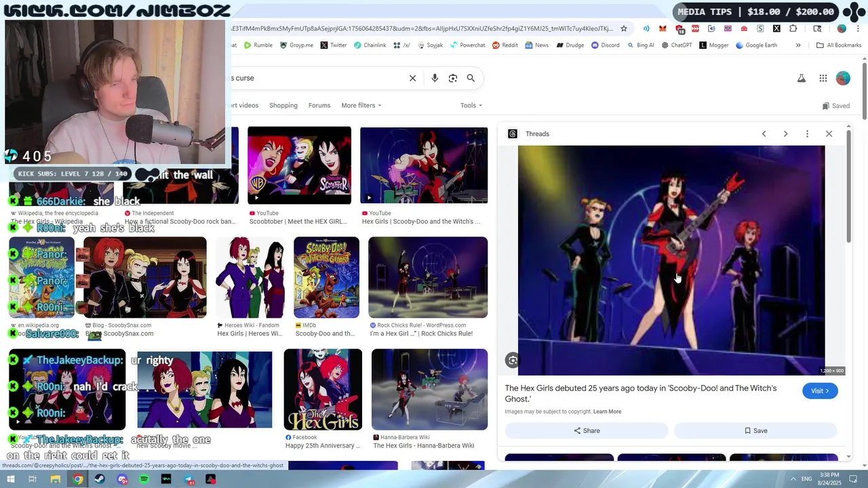Show the next image in the preview panel
The width and height of the screenshot is (868, 488).
point(785,134)
